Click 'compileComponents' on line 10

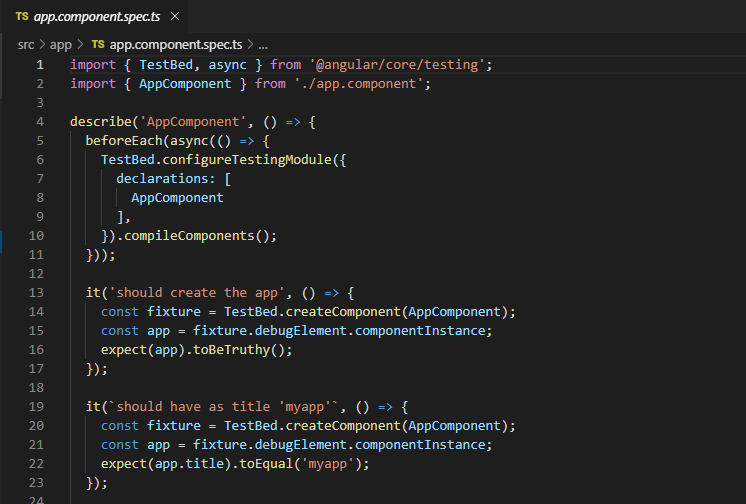pyautogui.click(x=189, y=236)
